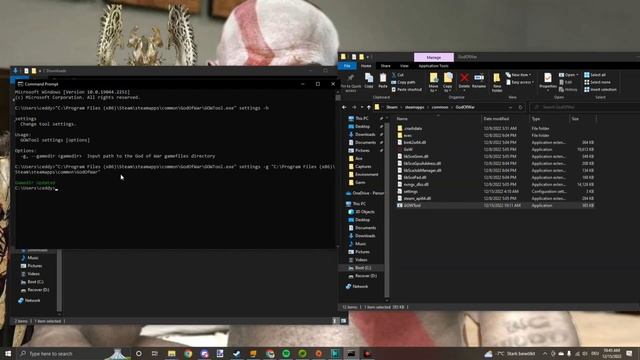Click the Windows Start button
The image size is (640, 360).
click(8, 353)
